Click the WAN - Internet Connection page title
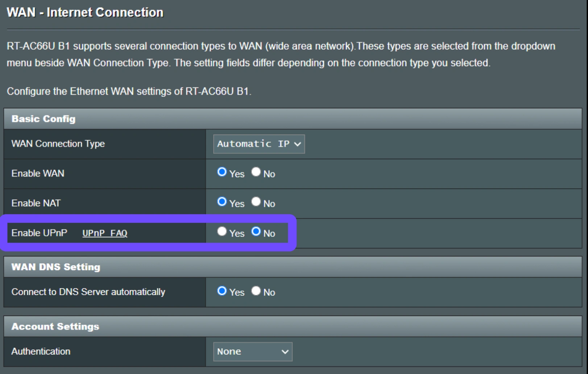Screen dimensions: 588x374 point(85,13)
